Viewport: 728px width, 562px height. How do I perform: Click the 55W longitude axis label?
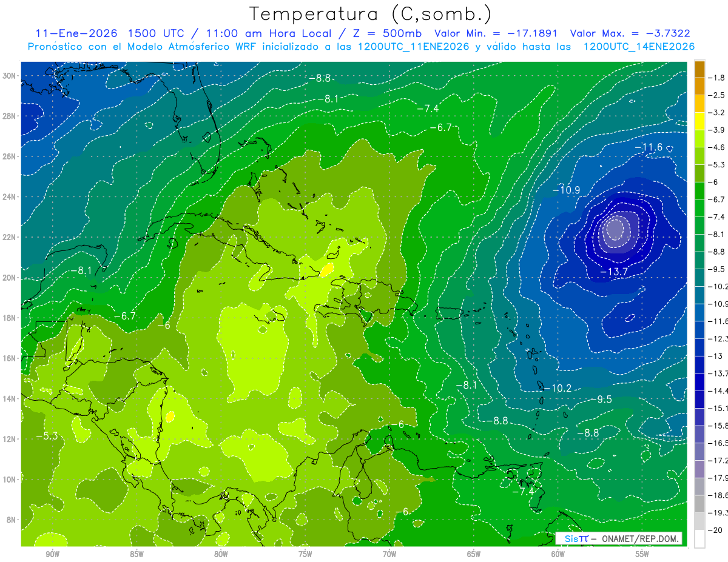(642, 554)
